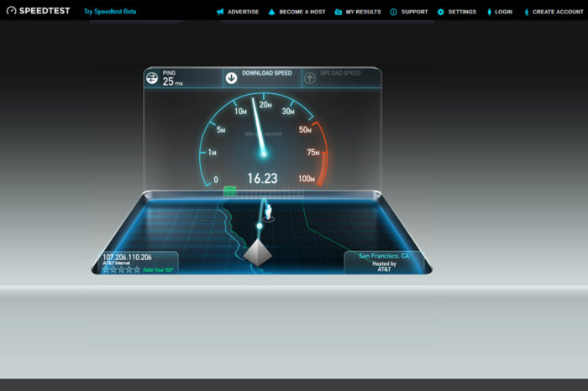Click the My Results icon
Image resolution: width=588 pixels, height=391 pixels.
[338, 13]
